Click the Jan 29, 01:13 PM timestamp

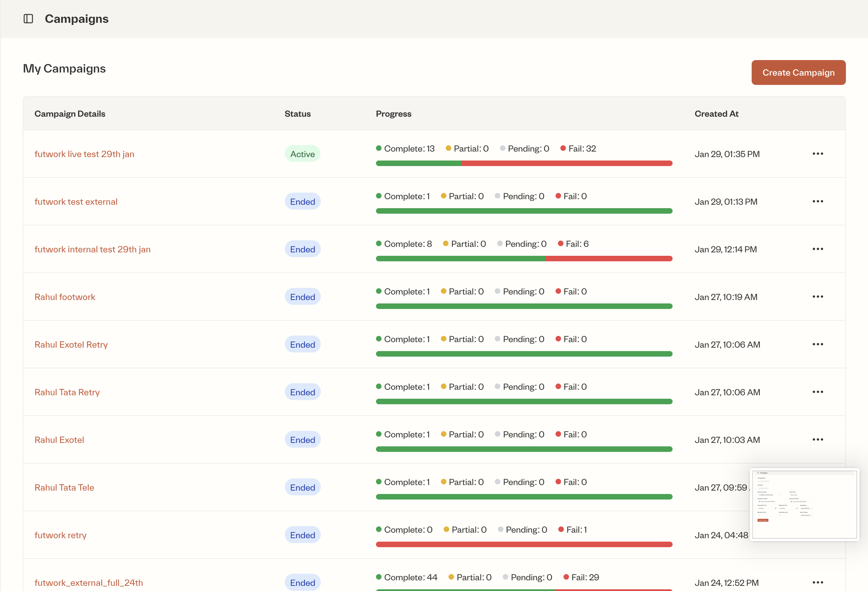pyautogui.click(x=726, y=202)
